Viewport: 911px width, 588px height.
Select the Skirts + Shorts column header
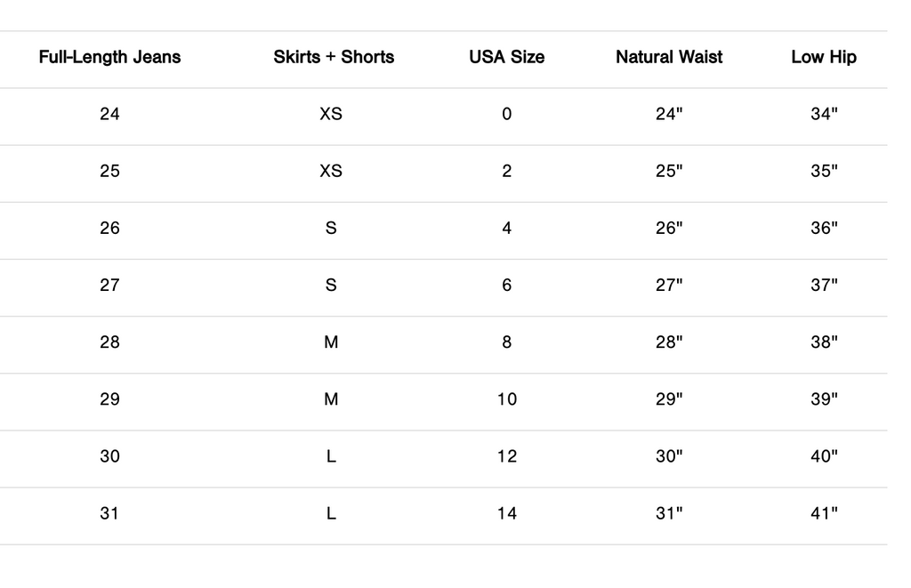coord(334,57)
